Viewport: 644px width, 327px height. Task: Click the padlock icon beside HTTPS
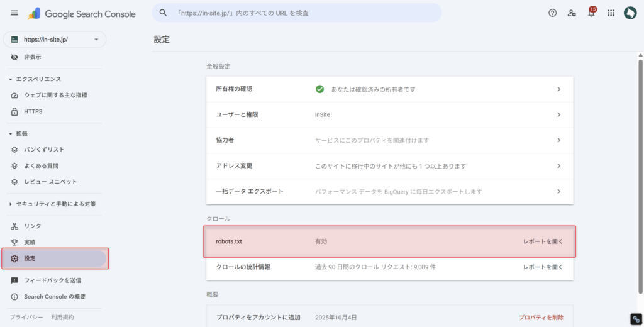pos(14,111)
